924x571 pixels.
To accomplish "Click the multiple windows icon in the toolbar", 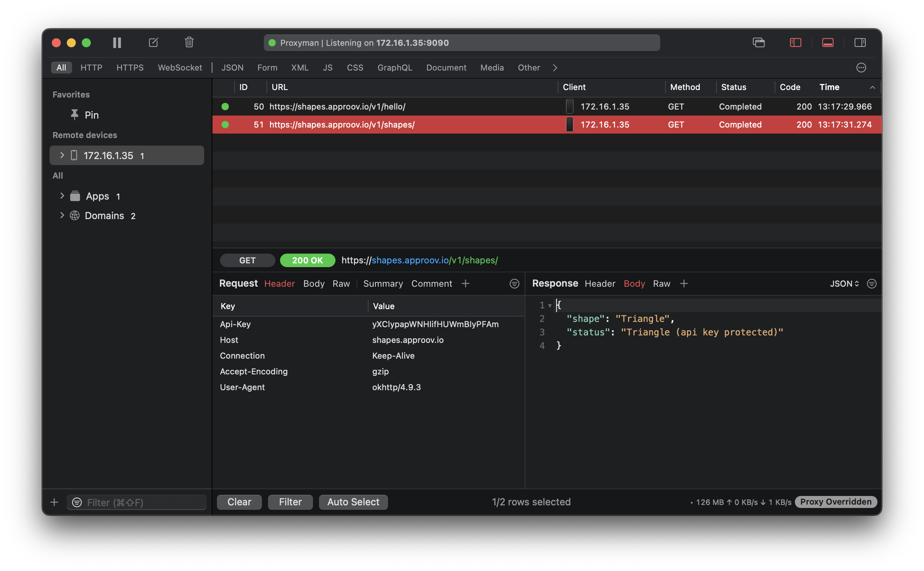I will tap(758, 42).
